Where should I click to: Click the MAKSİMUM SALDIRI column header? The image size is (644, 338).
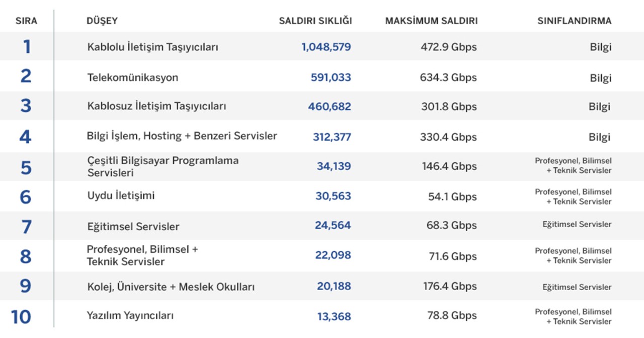click(x=431, y=21)
